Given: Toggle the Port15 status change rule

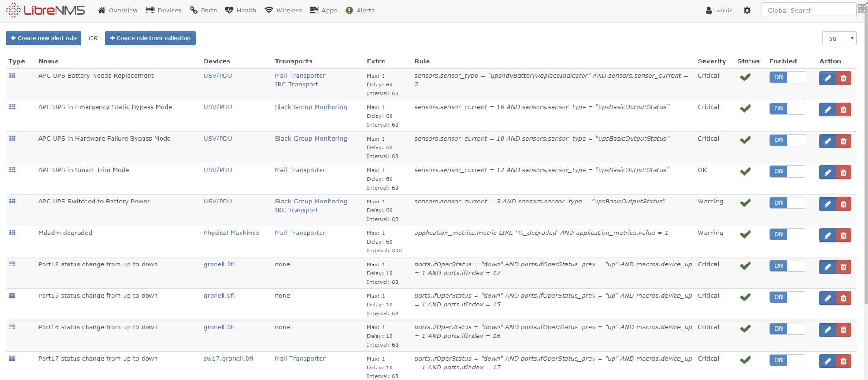Looking at the screenshot, I should coord(787,297).
